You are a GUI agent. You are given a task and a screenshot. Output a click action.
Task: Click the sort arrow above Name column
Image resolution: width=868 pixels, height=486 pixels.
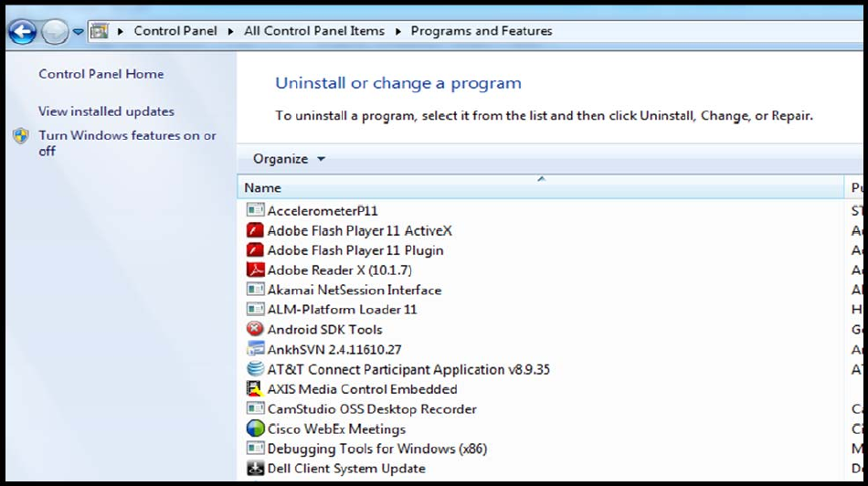coord(542,179)
